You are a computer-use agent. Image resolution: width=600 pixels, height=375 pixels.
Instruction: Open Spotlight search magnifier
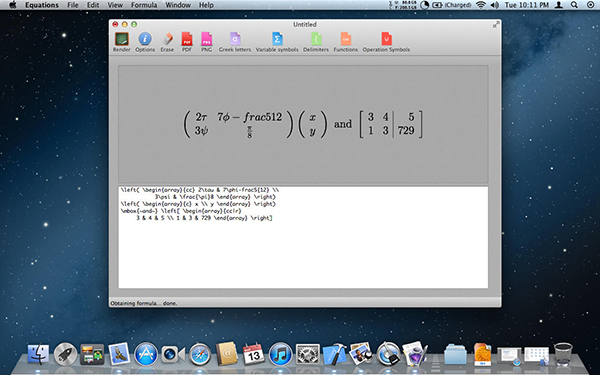coord(574,5)
